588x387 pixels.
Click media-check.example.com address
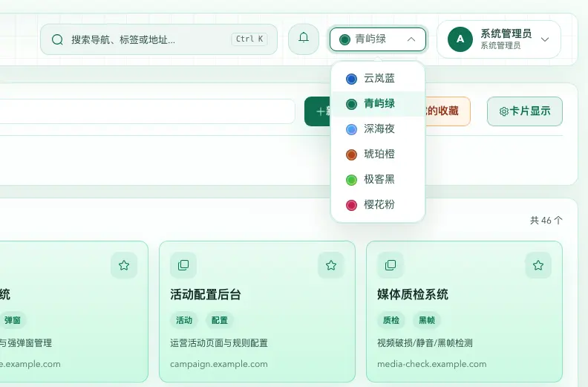pyautogui.click(x=431, y=364)
